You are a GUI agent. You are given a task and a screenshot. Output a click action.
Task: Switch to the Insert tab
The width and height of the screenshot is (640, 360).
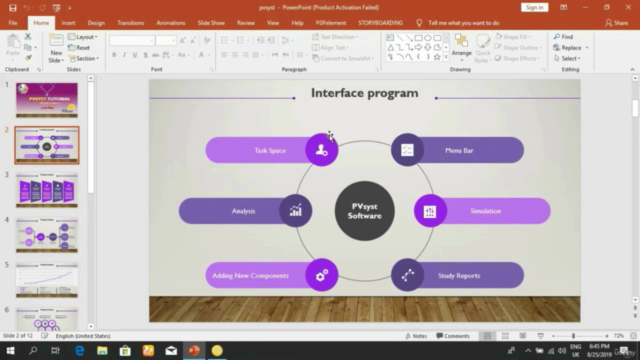tap(68, 23)
